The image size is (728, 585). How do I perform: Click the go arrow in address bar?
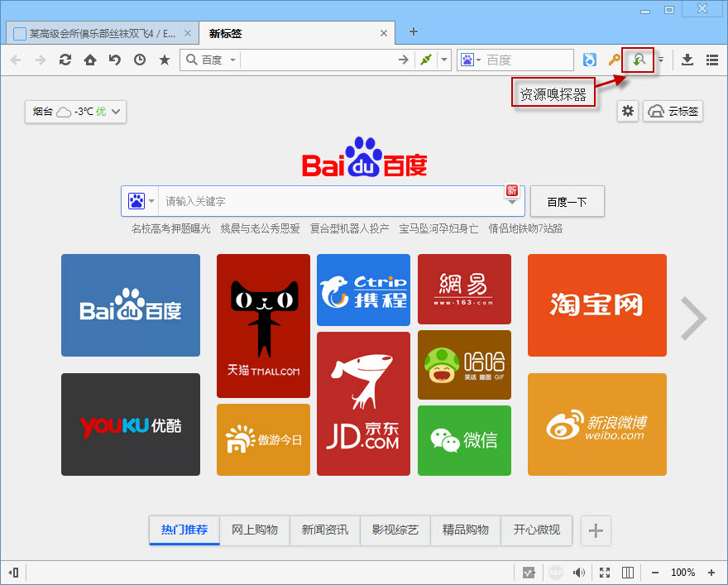(404, 60)
